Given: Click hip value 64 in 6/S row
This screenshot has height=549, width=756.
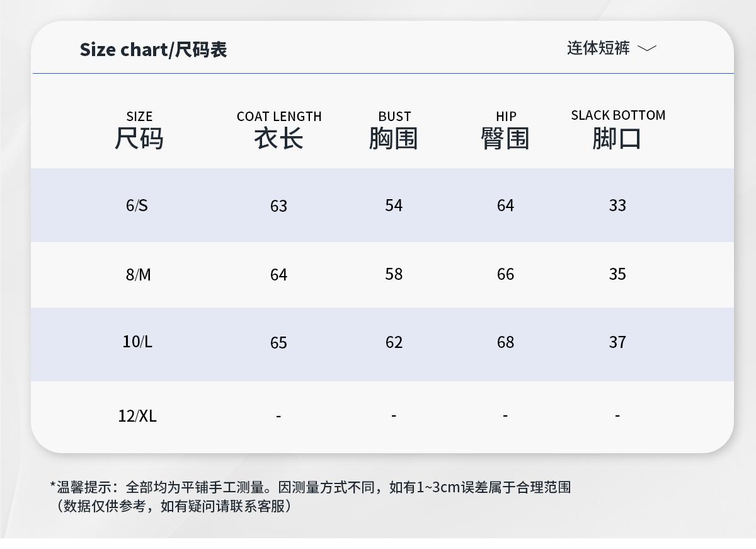Looking at the screenshot, I should pos(505,205).
